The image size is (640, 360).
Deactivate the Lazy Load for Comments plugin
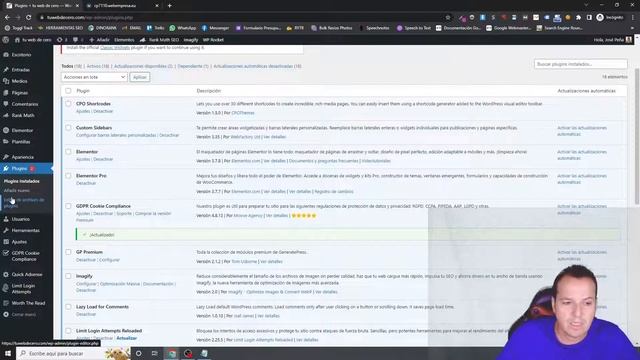[86, 314]
